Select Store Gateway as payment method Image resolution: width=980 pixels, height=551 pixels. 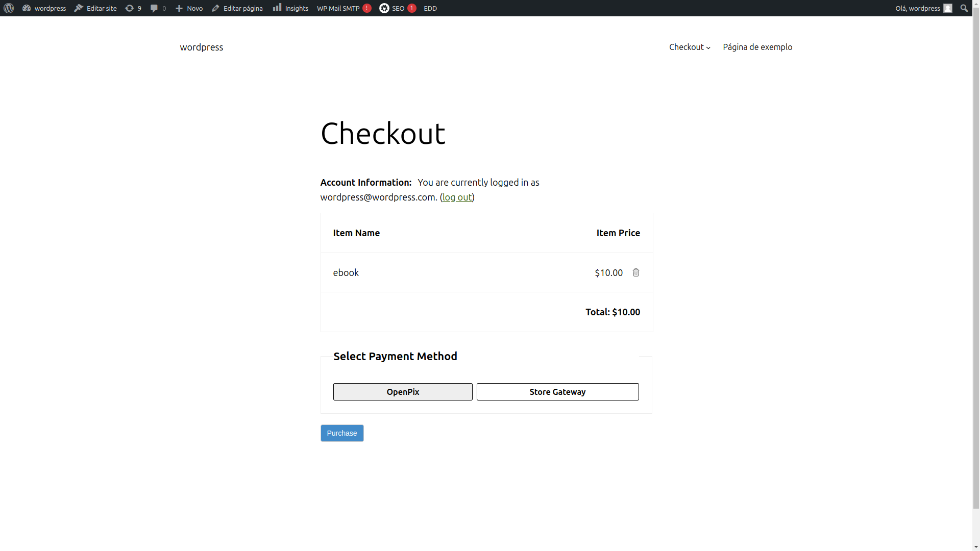point(557,392)
